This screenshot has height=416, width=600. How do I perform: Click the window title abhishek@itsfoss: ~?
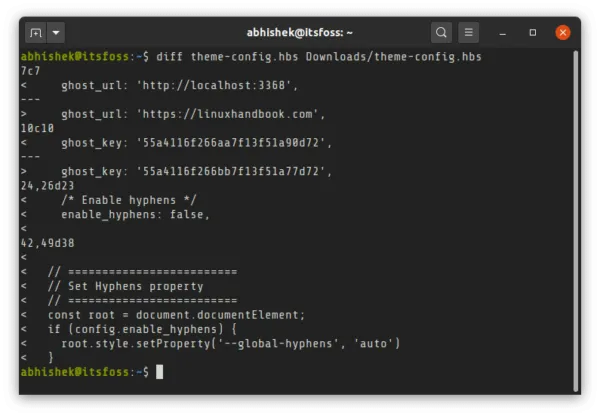pyautogui.click(x=299, y=32)
